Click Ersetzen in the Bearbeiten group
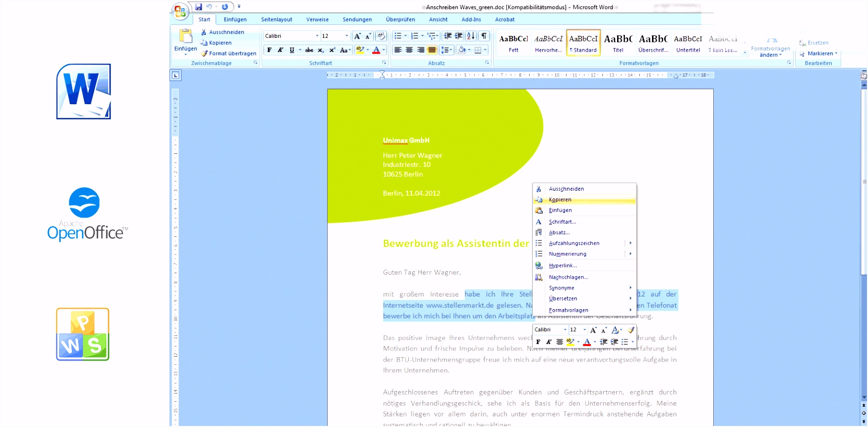The width and height of the screenshot is (868, 427). (813, 42)
